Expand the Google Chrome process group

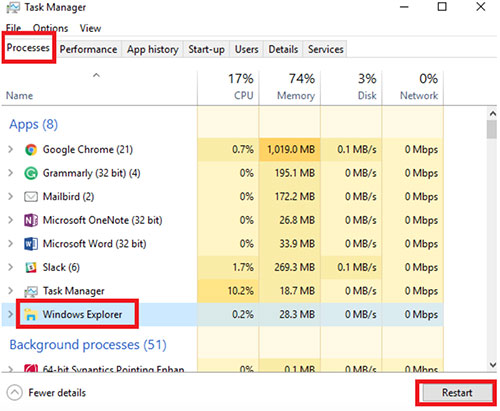point(11,149)
